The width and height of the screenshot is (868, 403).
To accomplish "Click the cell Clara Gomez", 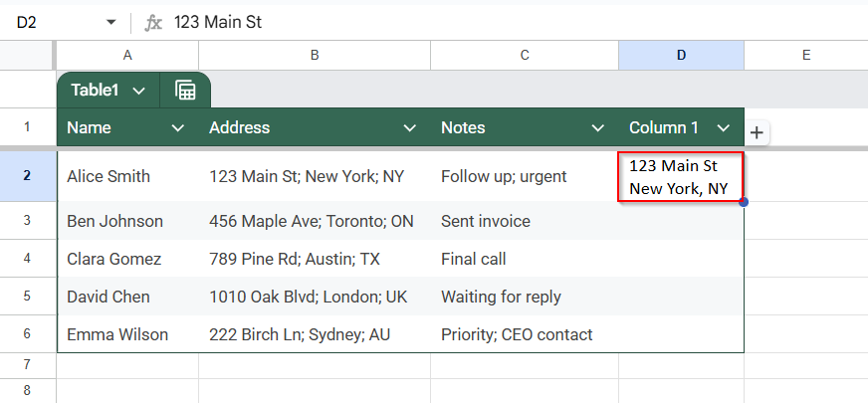I will (x=127, y=259).
